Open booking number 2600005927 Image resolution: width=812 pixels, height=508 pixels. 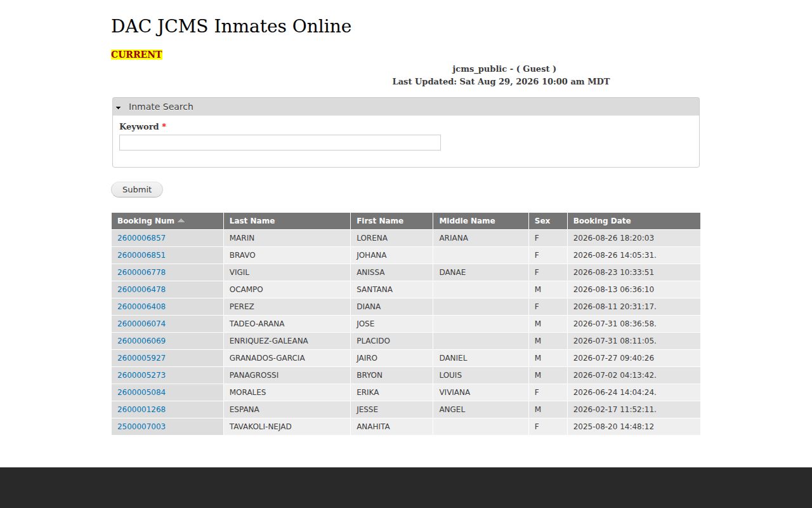[x=141, y=358]
